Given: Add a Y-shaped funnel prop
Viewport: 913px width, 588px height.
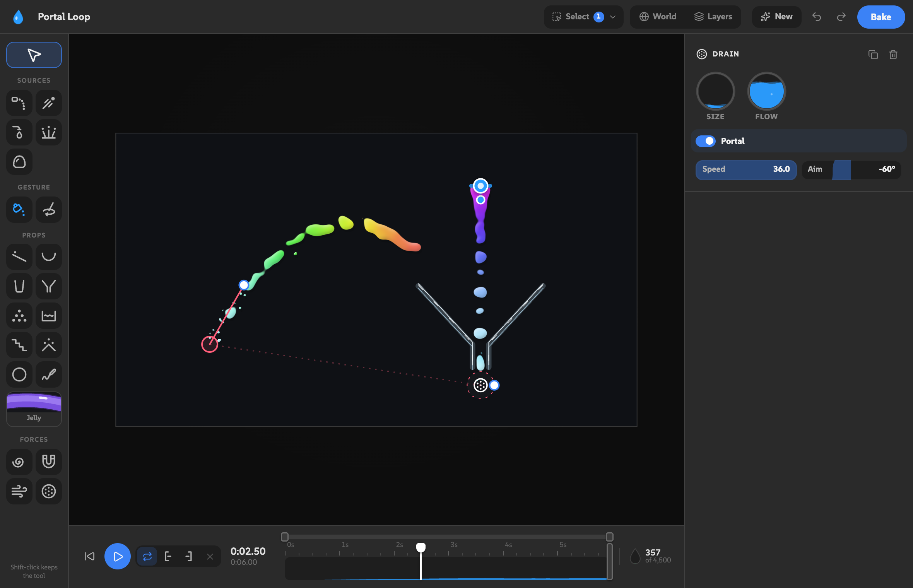Looking at the screenshot, I should pyautogui.click(x=49, y=286).
